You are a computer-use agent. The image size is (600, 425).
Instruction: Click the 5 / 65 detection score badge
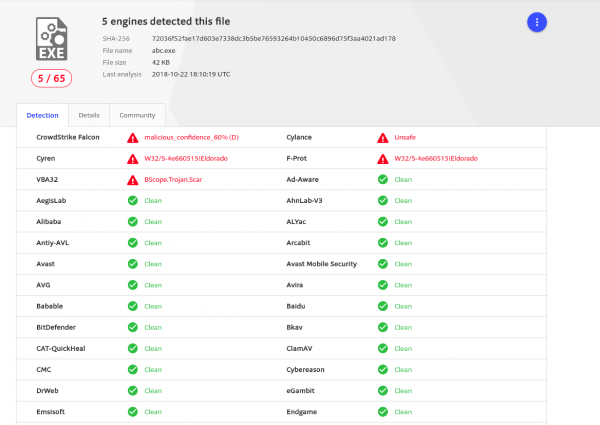click(51, 78)
